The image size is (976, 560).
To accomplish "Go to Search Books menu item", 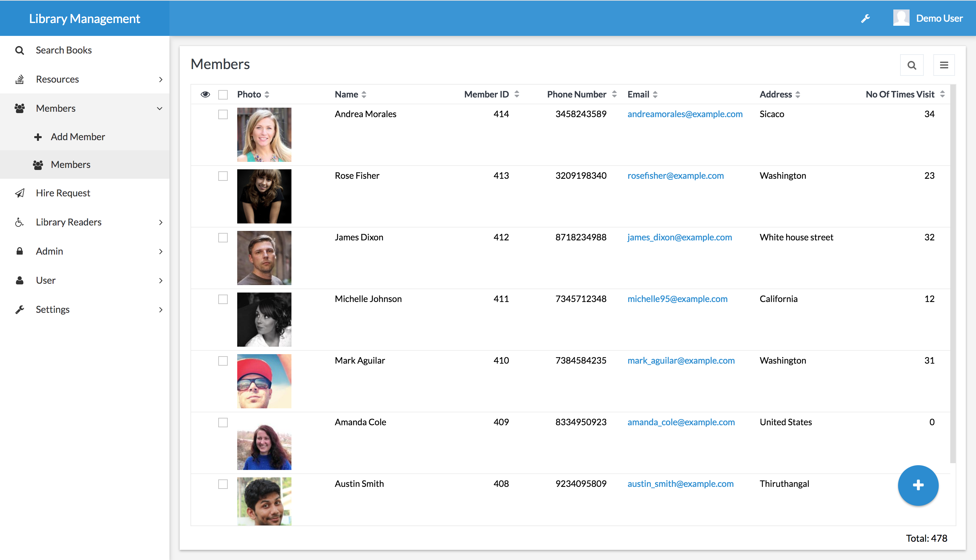I will click(x=63, y=50).
